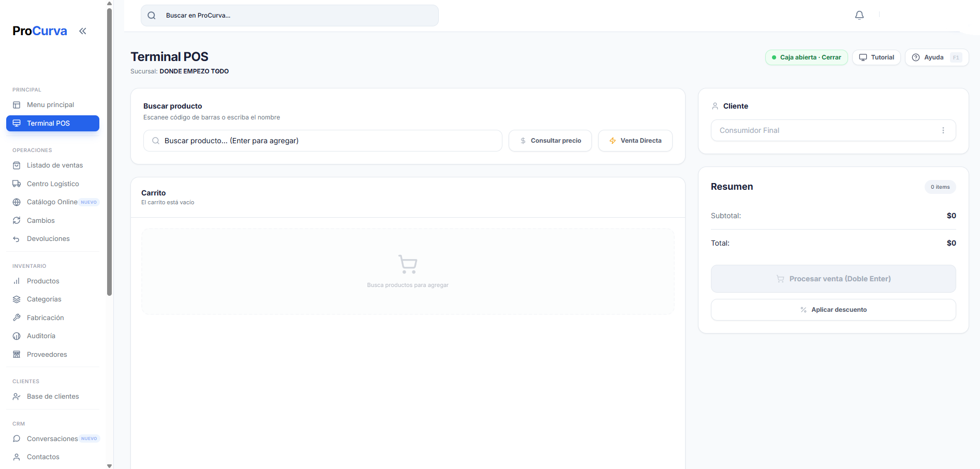This screenshot has height=469, width=980.
Task: Click the Cliente person icon
Action: pyautogui.click(x=715, y=106)
